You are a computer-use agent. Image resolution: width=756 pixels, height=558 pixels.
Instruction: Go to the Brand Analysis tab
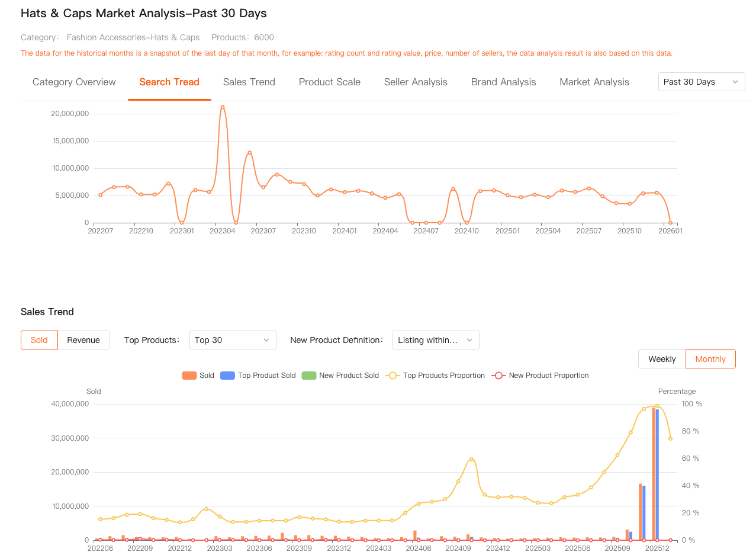(x=503, y=82)
